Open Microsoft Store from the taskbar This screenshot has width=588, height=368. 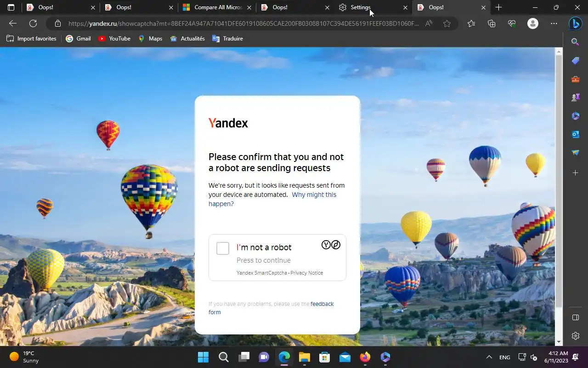coord(325,357)
